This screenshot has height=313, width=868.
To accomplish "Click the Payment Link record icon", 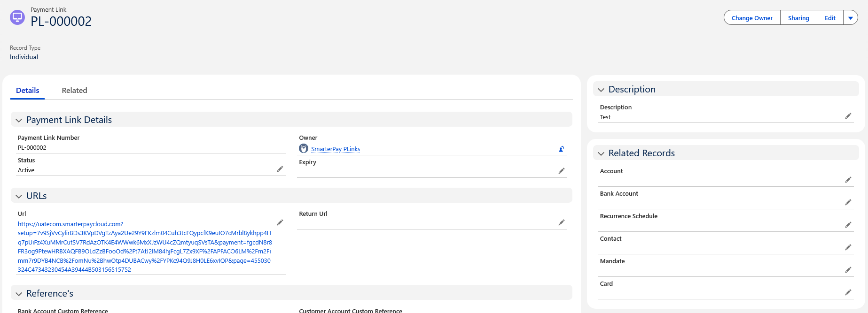I will click(17, 17).
